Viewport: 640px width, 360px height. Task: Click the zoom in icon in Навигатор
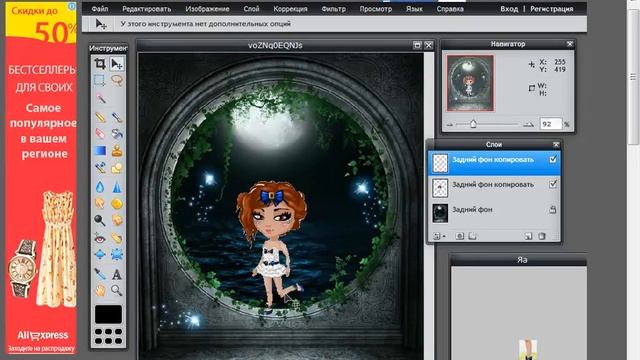click(x=529, y=124)
